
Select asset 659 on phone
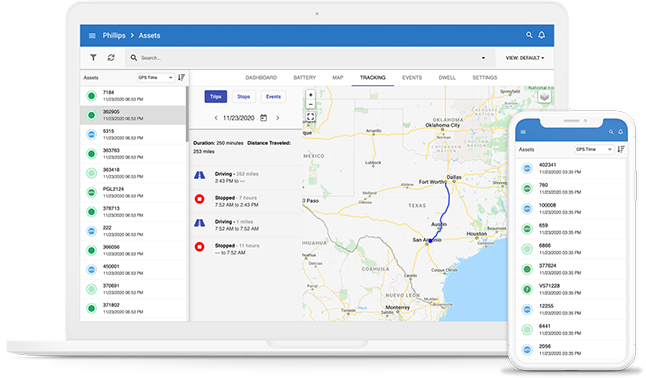[x=571, y=229]
